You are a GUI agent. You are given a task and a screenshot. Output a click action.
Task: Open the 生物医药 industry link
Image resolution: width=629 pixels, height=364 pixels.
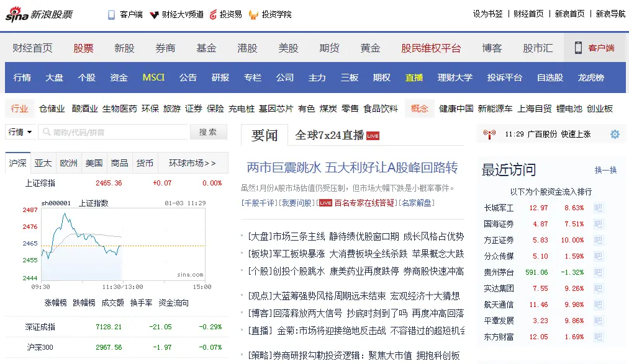120,109
